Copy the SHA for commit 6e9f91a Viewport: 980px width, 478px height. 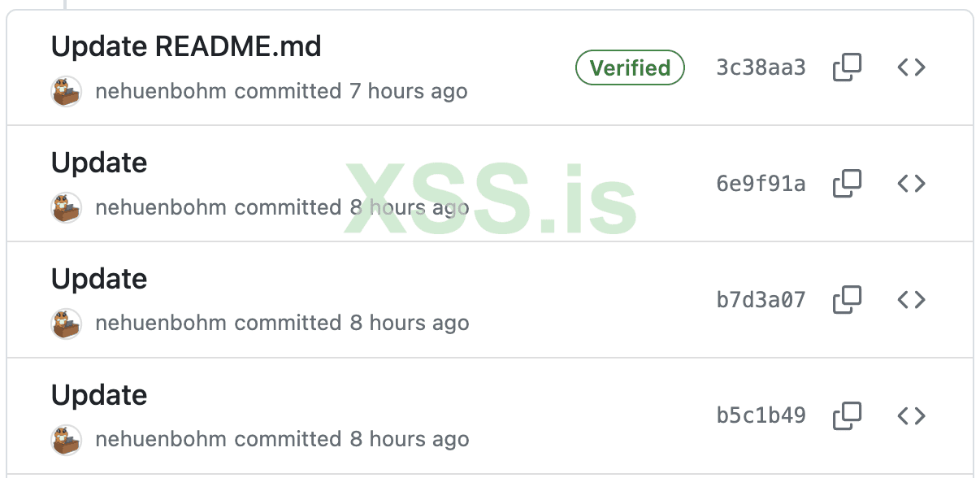click(847, 183)
